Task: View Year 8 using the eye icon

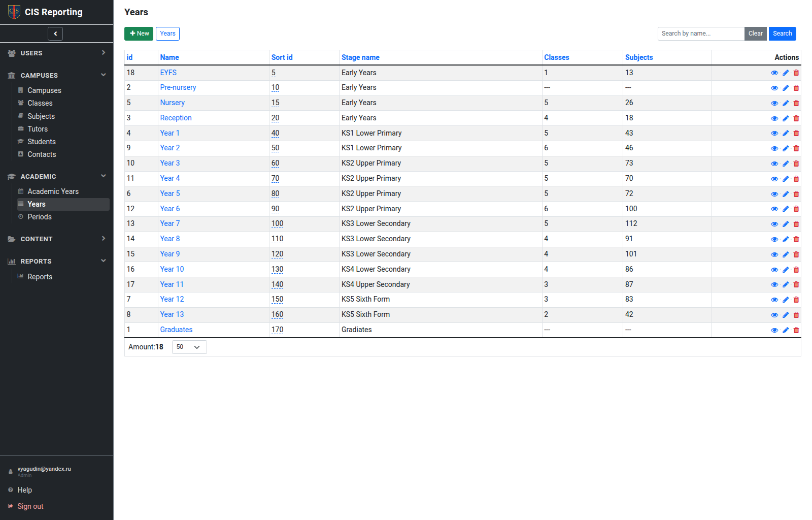Action: click(774, 239)
